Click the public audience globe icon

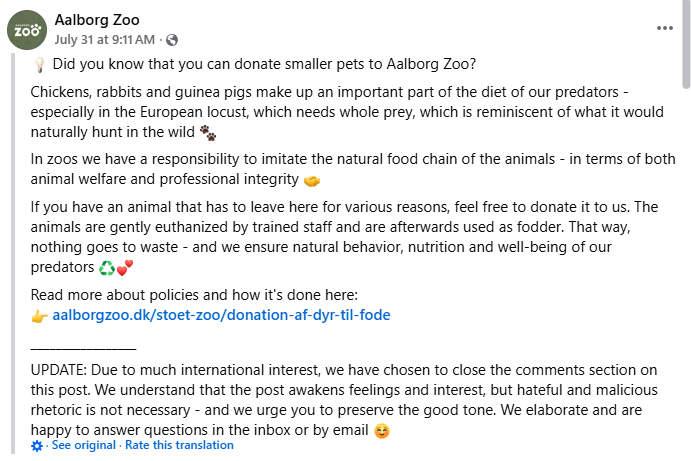point(171,40)
